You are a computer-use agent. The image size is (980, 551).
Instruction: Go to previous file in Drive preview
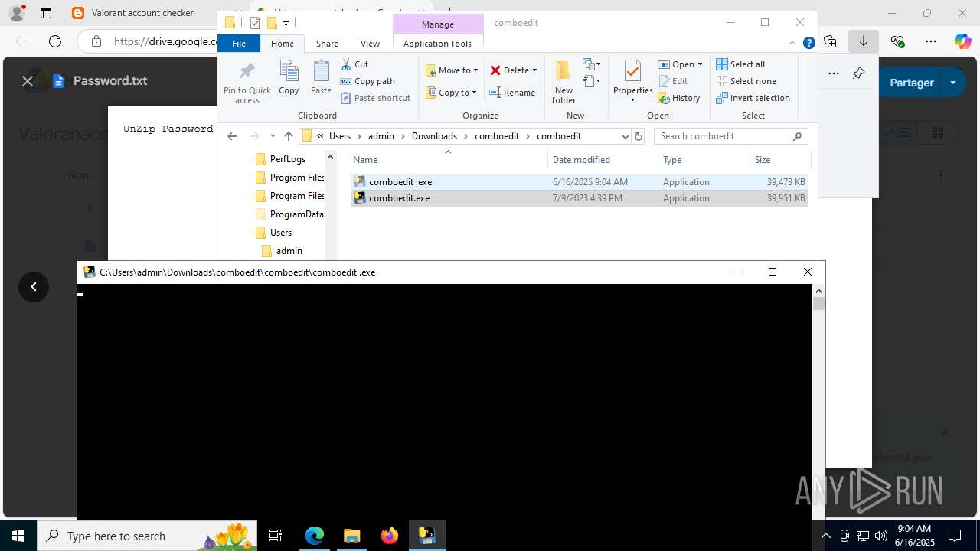click(34, 287)
